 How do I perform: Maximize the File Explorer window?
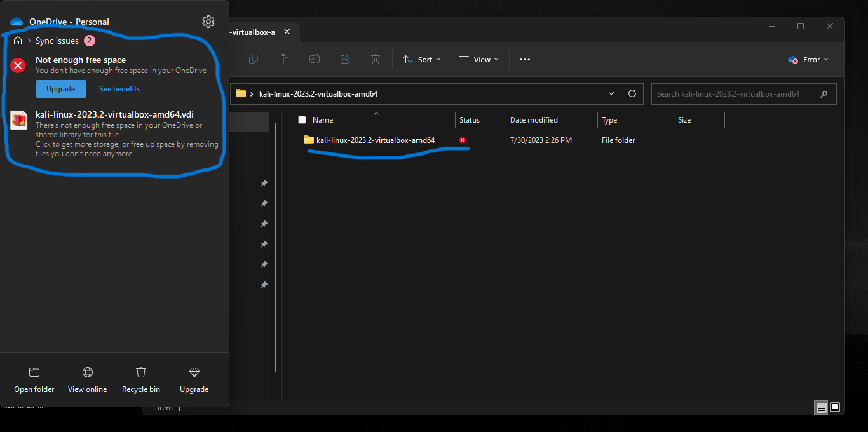coord(801,26)
